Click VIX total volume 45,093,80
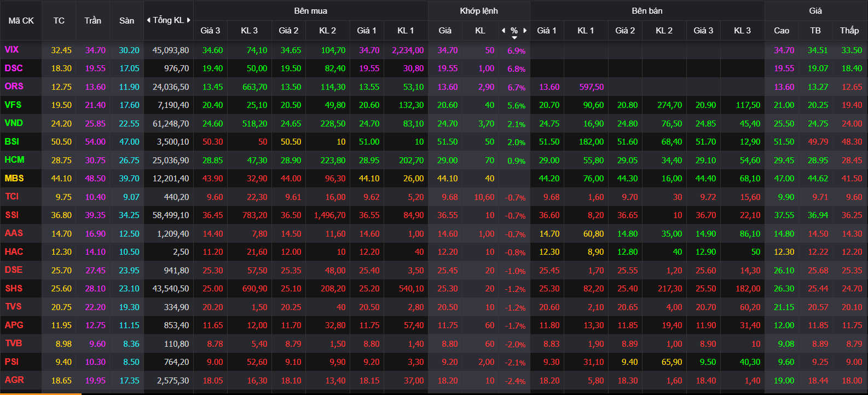 pos(171,50)
